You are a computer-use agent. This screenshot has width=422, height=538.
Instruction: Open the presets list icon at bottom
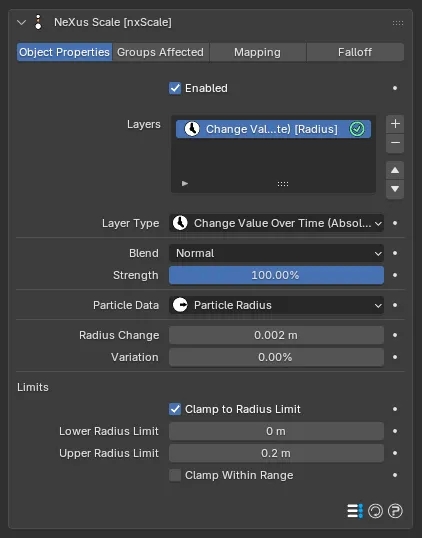(355, 511)
